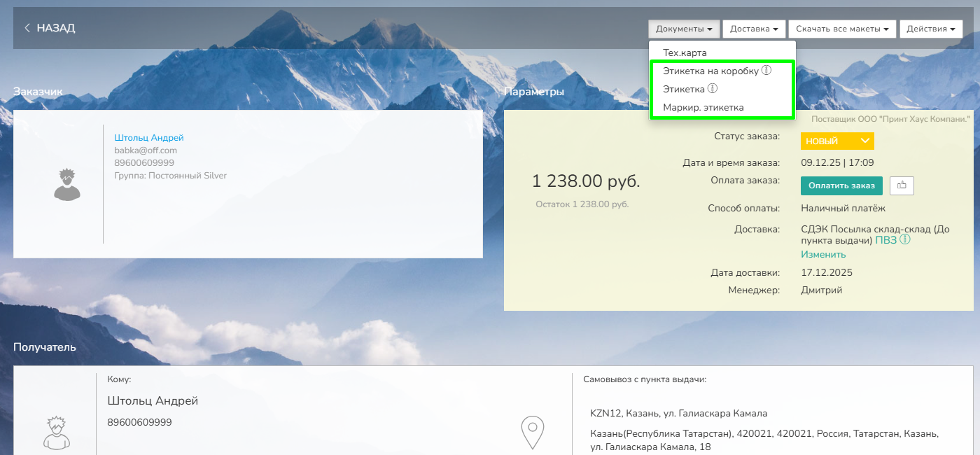
Task: Change order status via НОВЫЙ dropdown
Action: click(x=837, y=141)
